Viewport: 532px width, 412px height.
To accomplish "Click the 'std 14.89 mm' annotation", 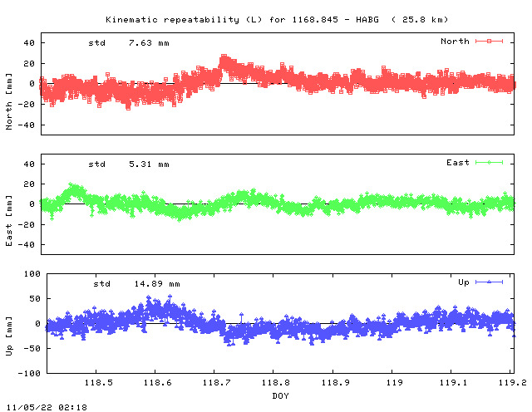I will pyautogui.click(x=136, y=283).
